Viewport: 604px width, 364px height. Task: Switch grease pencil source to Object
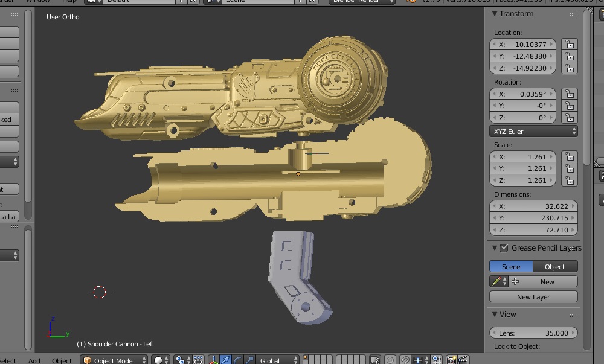pyautogui.click(x=555, y=267)
